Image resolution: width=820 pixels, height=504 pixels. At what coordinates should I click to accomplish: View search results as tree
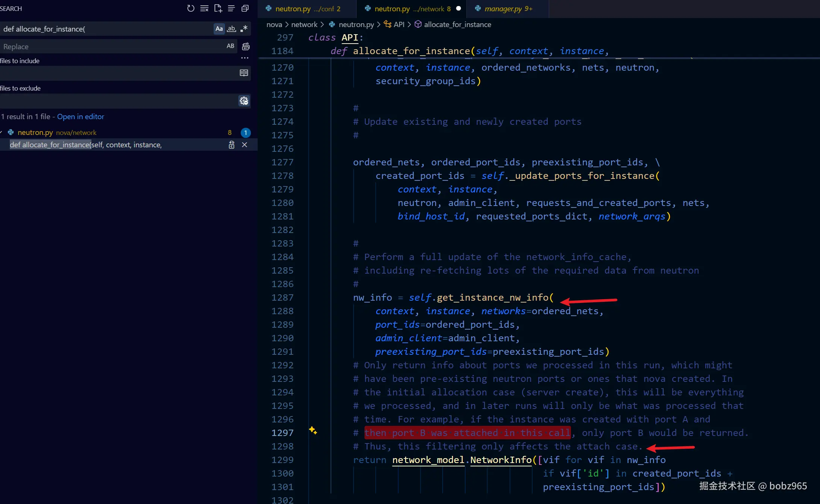point(231,8)
